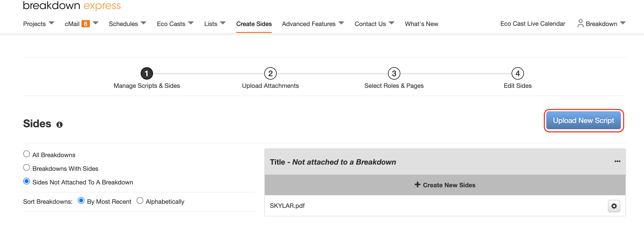Click Title - Not attached to a Breakdown
The image size is (644, 238).
333,162
